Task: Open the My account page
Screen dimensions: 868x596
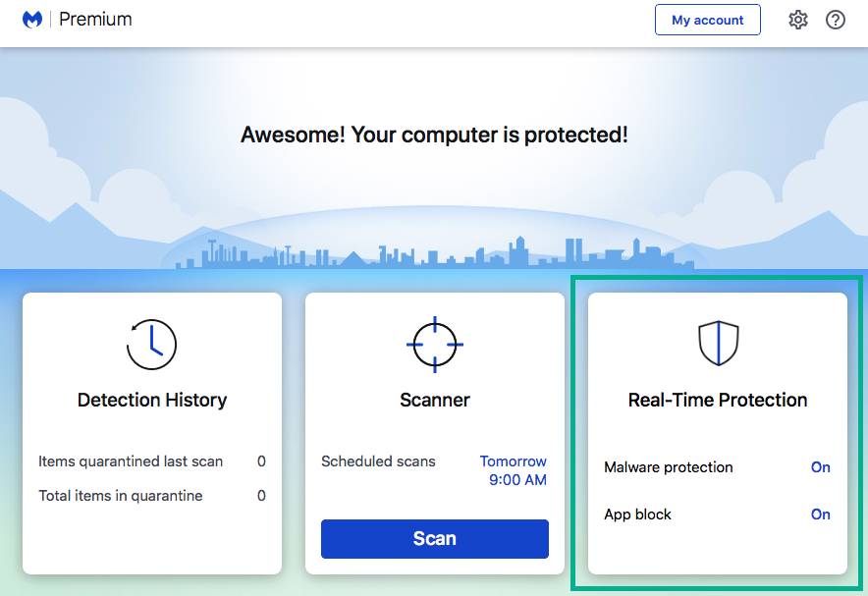Action: (708, 20)
